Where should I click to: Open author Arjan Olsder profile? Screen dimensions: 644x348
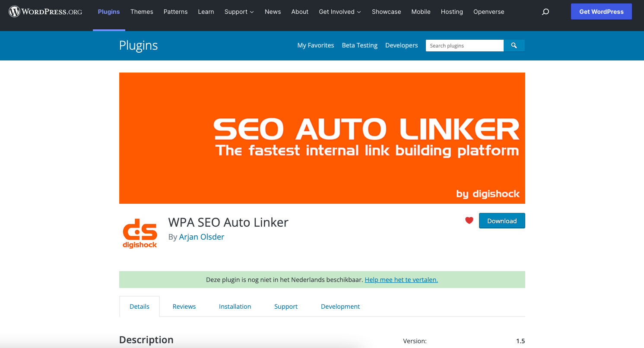[202, 237]
